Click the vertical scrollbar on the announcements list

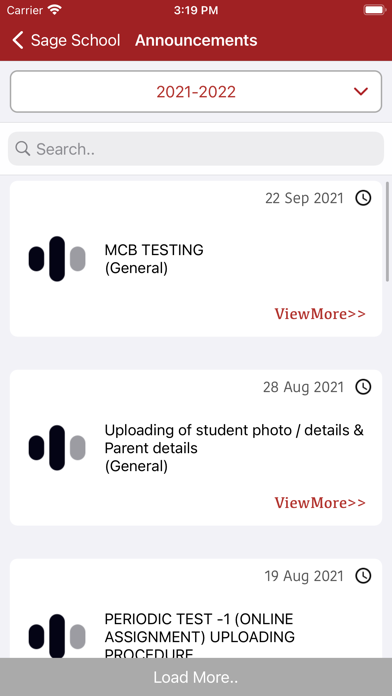click(388, 232)
